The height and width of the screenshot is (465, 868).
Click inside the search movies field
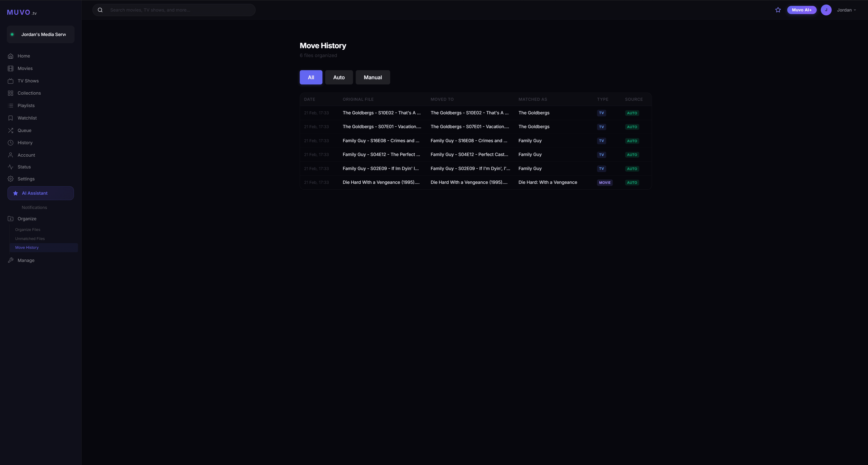(x=174, y=10)
